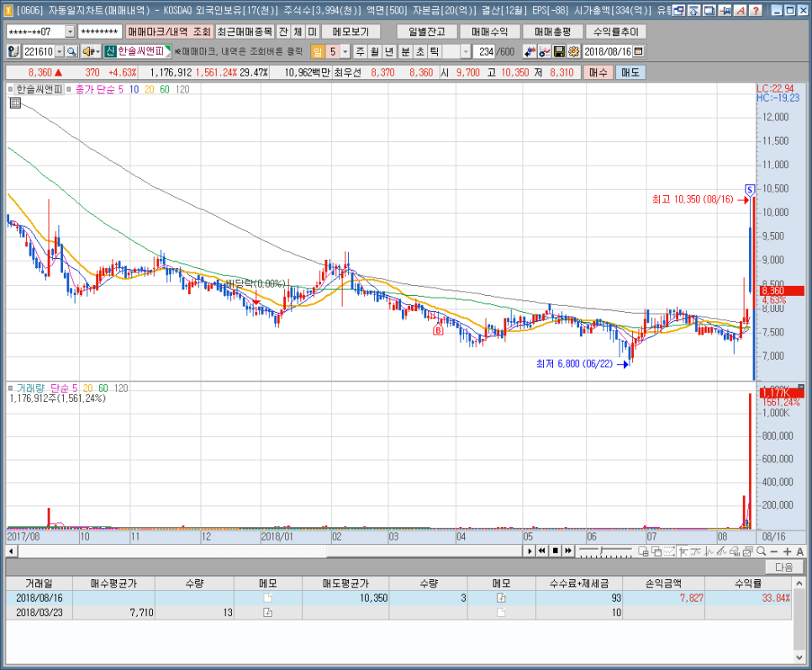Toggle the yearly 년 period button
This screenshot has height=670, width=812.
click(x=389, y=52)
